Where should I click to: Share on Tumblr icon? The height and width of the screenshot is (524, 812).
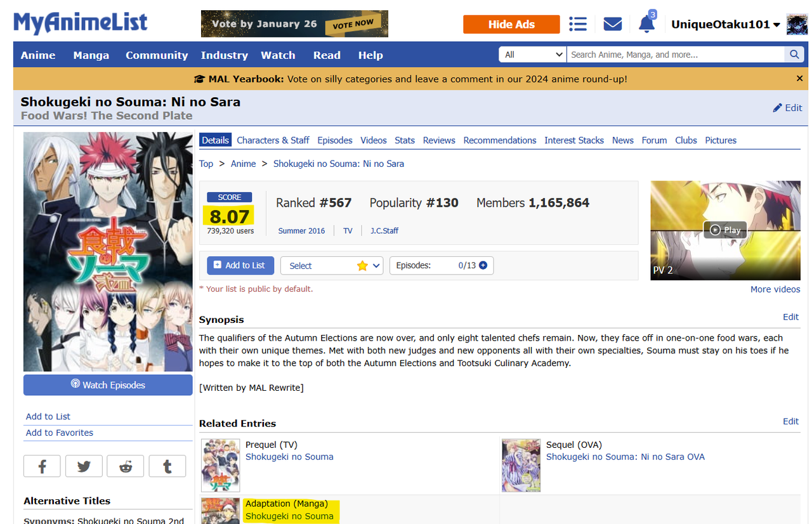tap(167, 466)
